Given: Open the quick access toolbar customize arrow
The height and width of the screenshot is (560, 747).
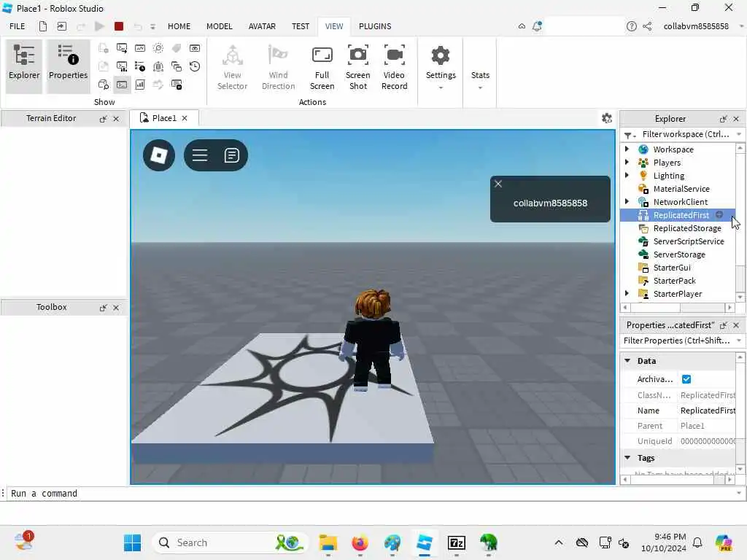Looking at the screenshot, I should [153, 27].
